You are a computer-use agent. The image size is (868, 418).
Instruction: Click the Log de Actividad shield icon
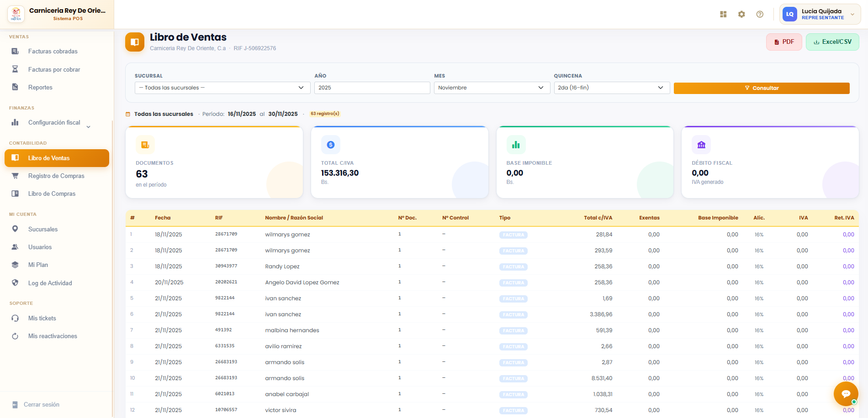pos(15,283)
